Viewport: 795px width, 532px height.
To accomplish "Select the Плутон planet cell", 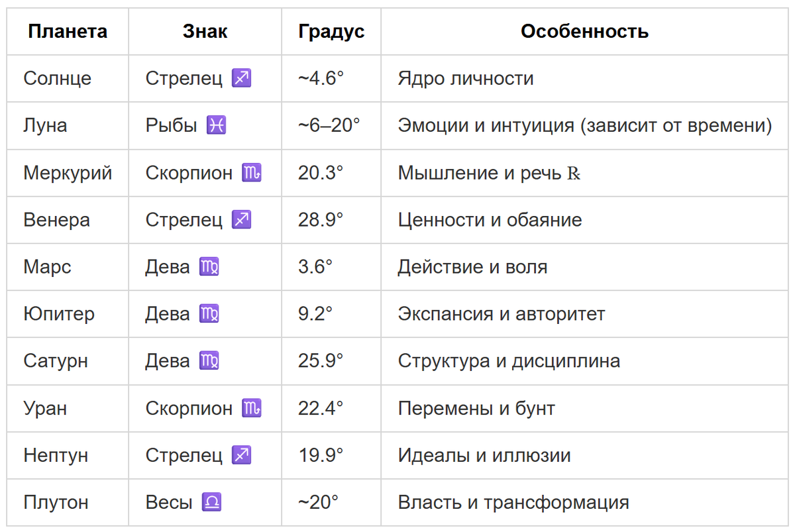I will tap(68, 502).
